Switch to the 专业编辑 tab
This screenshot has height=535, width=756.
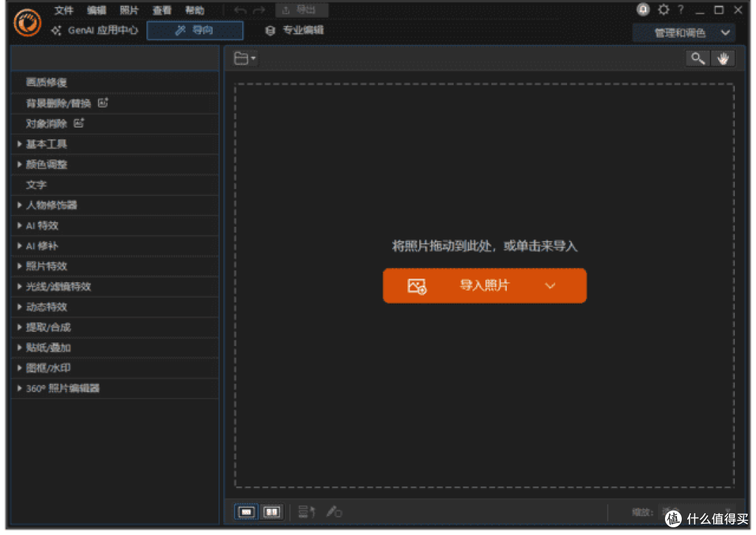coord(295,30)
